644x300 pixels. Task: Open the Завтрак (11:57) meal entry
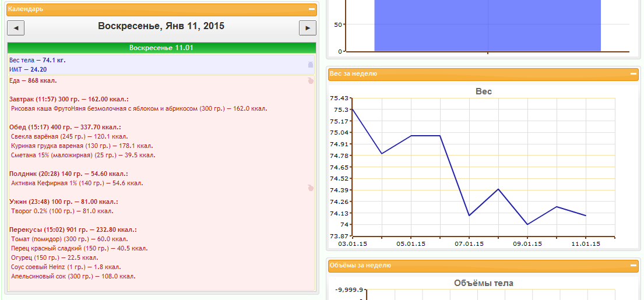tap(69, 99)
